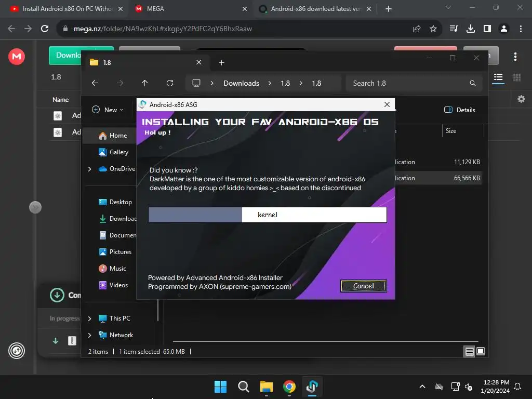The width and height of the screenshot is (532, 399).
Task: Close the Android-x86 ASG installer dialog
Action: coord(387,104)
